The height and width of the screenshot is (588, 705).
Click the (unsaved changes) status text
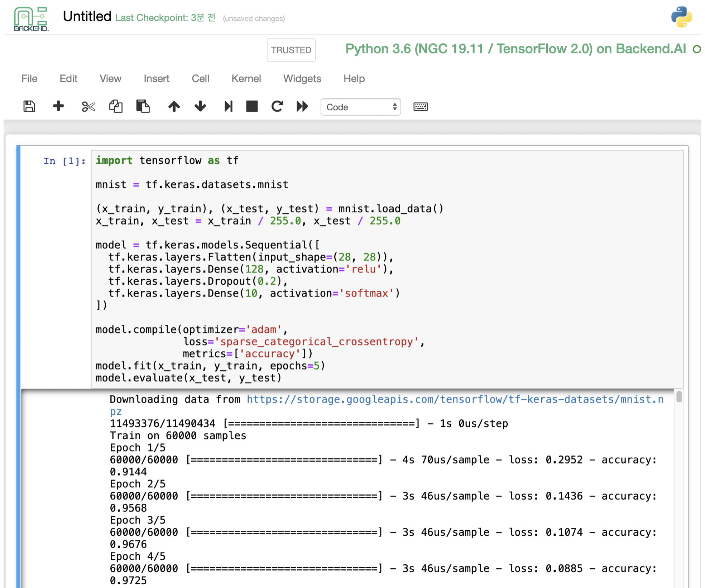[x=254, y=19]
